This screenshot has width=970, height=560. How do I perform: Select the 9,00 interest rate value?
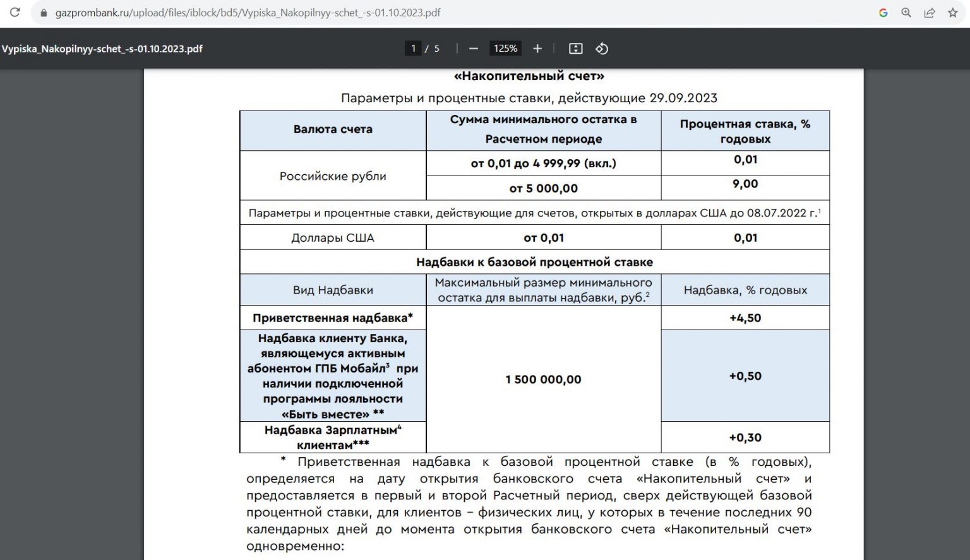click(745, 184)
